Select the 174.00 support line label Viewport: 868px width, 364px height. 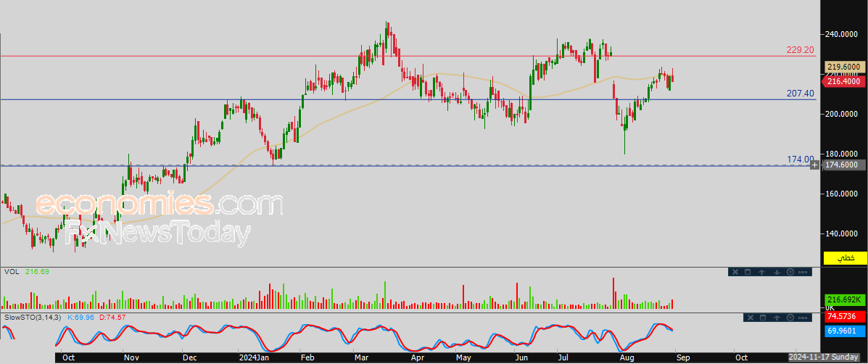[x=801, y=160]
